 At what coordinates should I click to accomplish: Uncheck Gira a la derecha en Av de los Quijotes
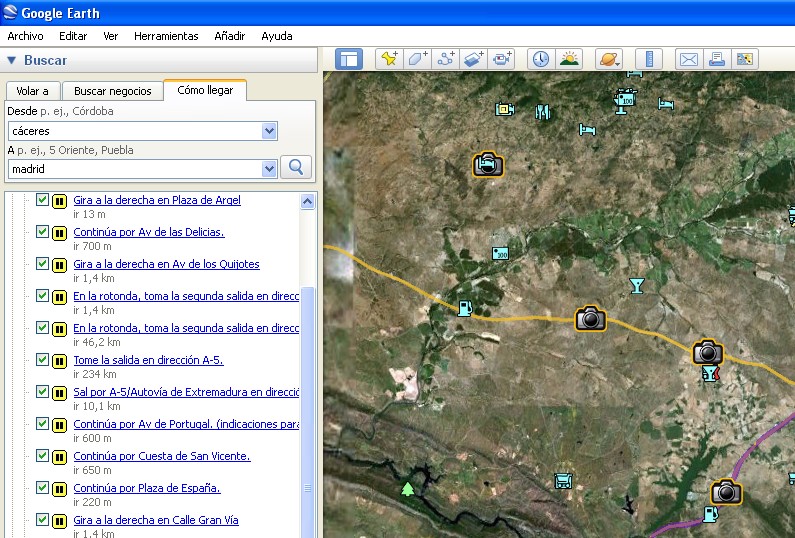(42, 264)
